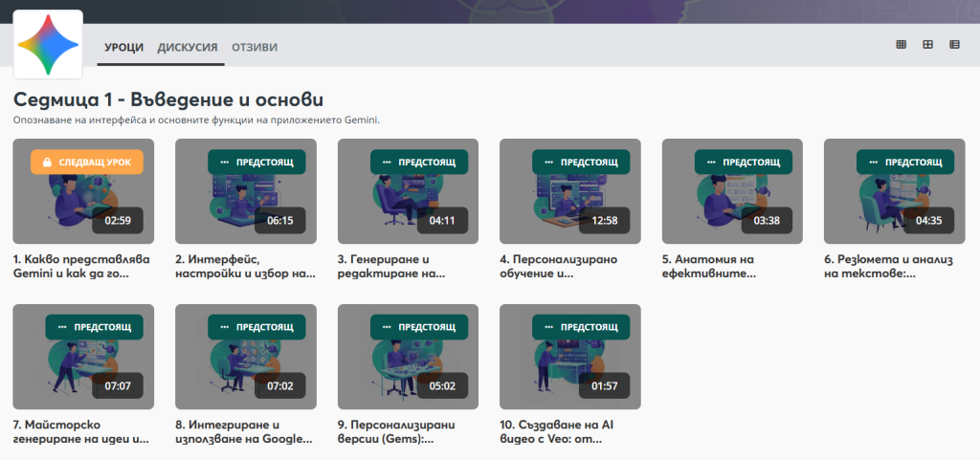Open the ОТЗИВИ tab

[255, 48]
